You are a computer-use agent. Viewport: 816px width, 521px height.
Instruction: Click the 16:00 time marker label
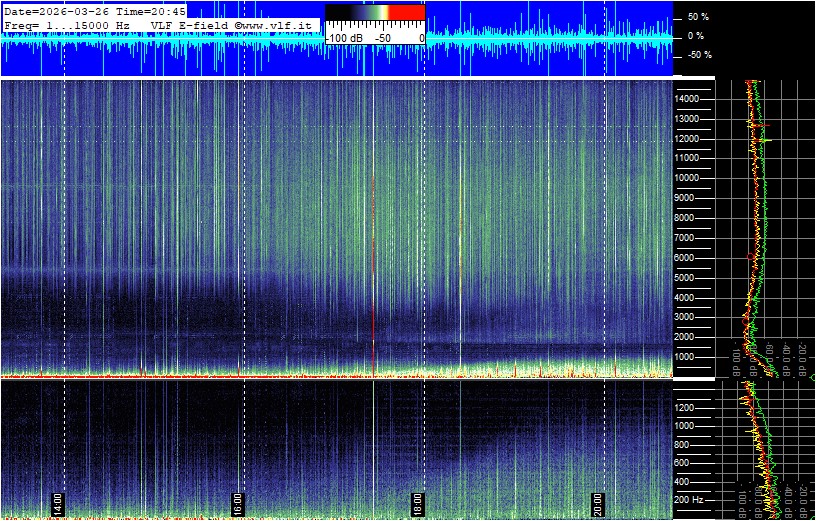237,504
